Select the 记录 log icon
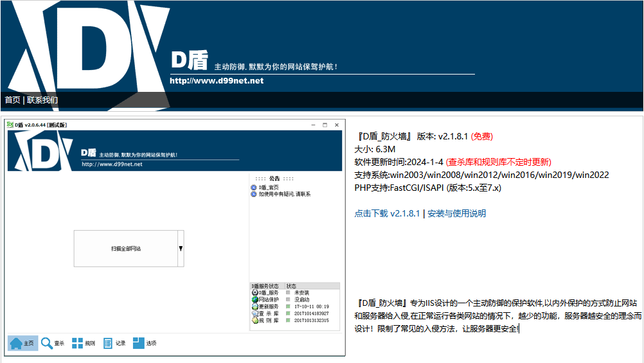Viewport: 644px width, 363px height. pyautogui.click(x=107, y=343)
